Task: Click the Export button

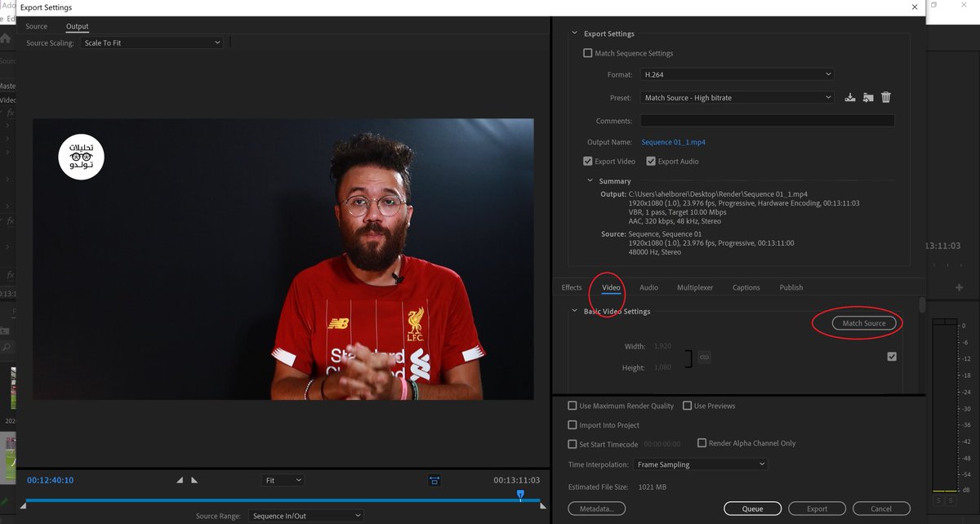Action: point(817,508)
